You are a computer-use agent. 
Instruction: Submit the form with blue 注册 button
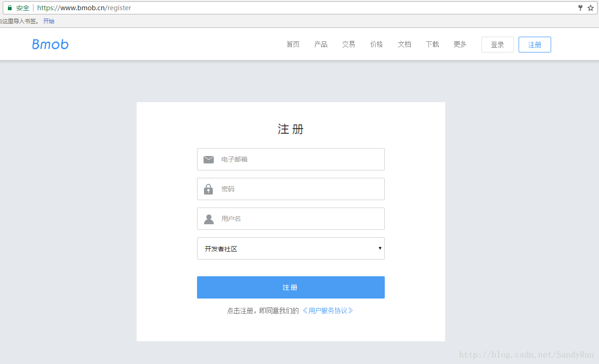[x=291, y=287]
